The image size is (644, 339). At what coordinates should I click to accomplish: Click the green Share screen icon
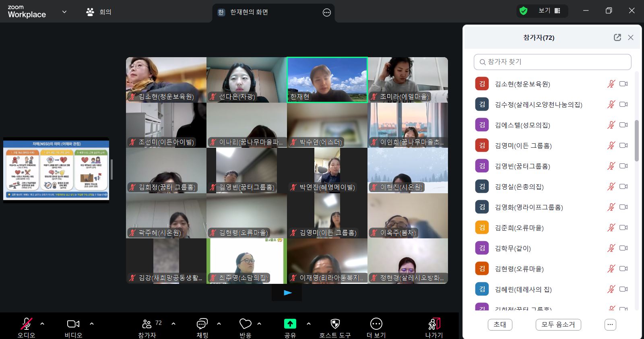coord(290,324)
